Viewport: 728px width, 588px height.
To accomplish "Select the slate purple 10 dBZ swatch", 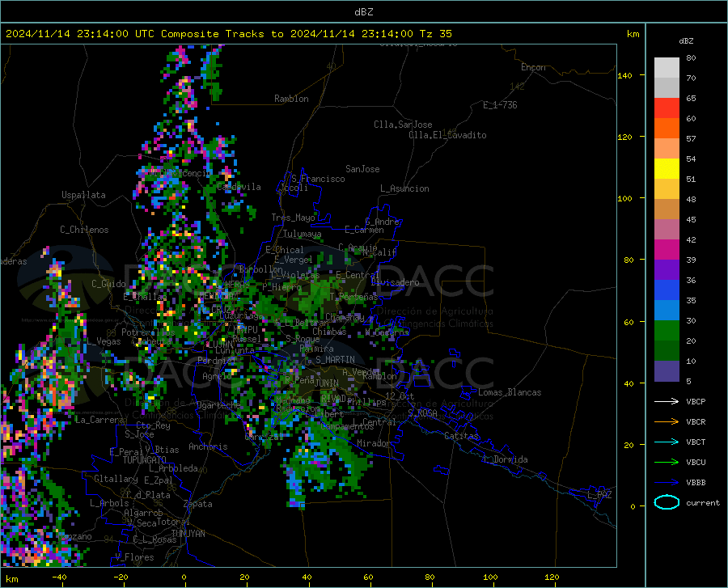I will point(667,371).
